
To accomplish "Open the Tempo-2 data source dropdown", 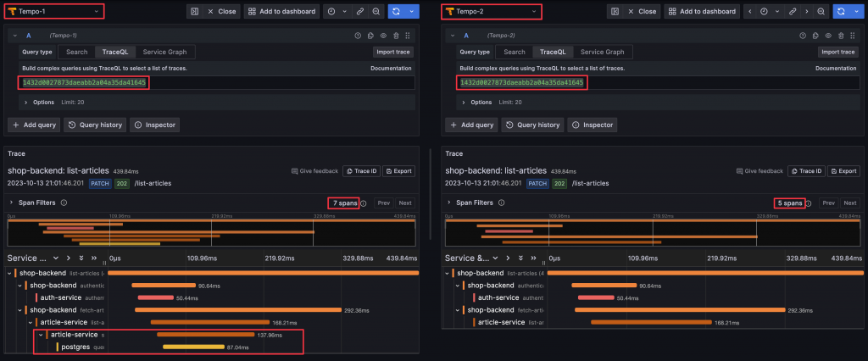I will pyautogui.click(x=491, y=11).
